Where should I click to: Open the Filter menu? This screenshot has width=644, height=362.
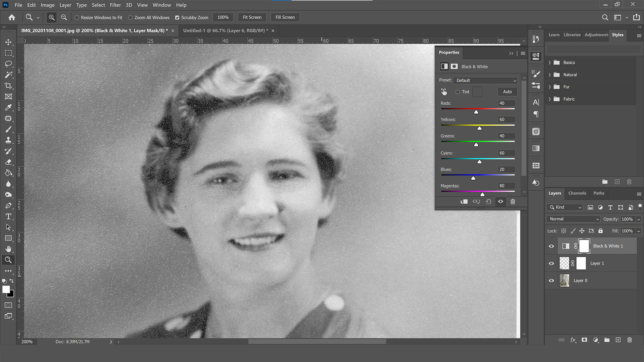pyautogui.click(x=115, y=5)
